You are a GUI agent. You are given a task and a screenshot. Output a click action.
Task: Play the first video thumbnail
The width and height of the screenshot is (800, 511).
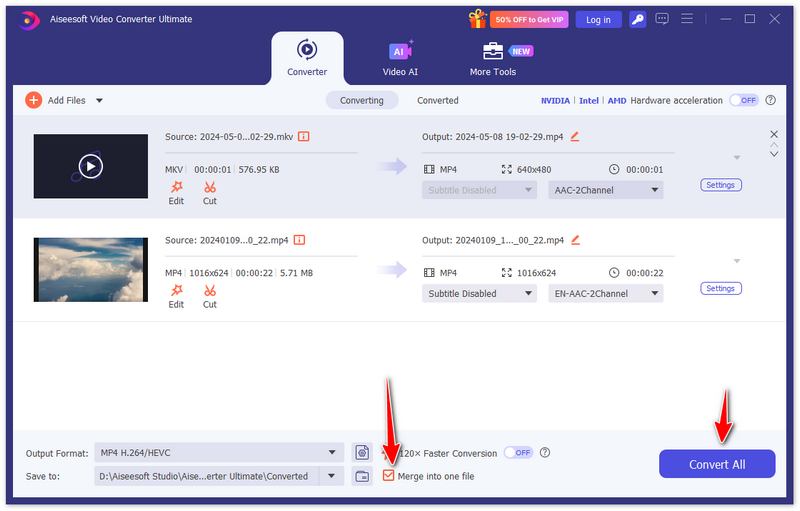click(x=90, y=166)
